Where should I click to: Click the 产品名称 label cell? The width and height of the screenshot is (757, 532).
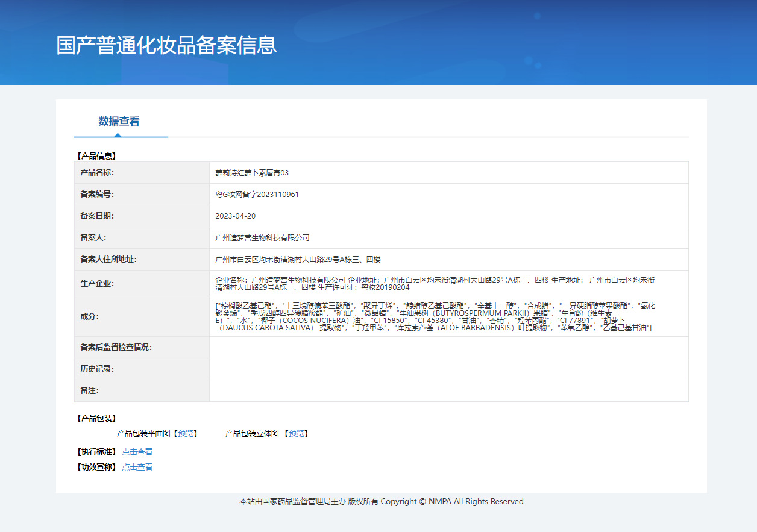tap(97, 173)
